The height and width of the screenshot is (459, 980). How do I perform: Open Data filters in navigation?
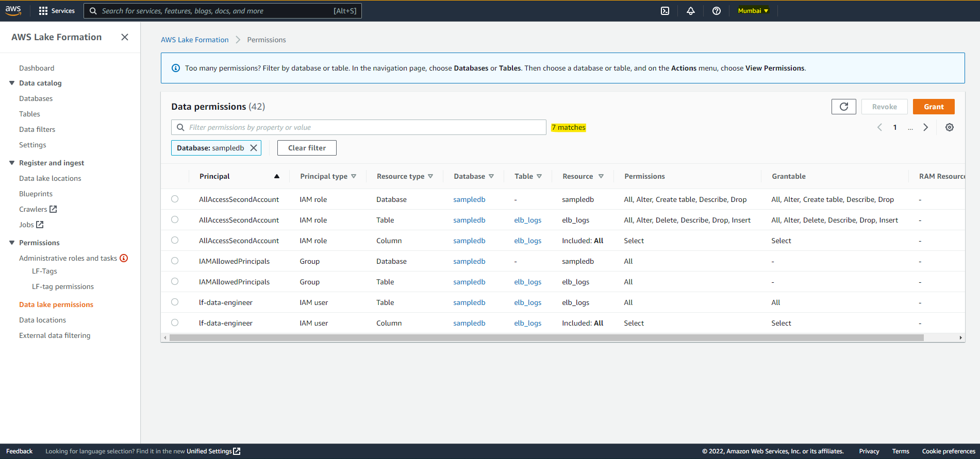[37, 129]
